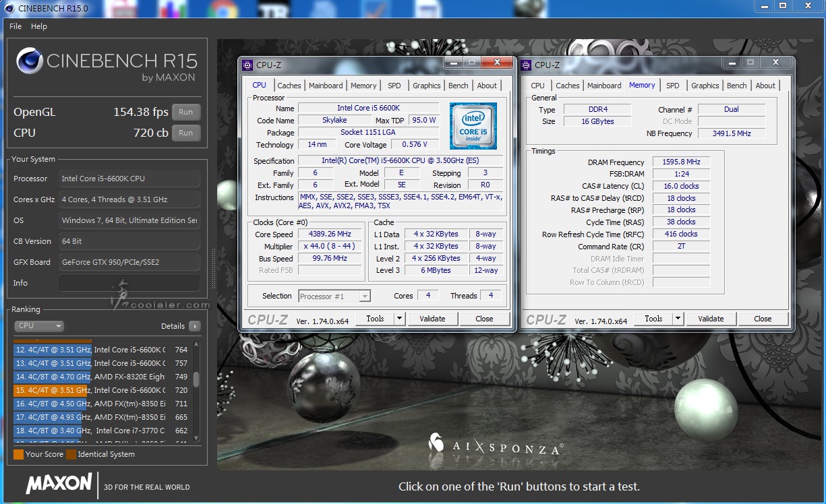This screenshot has width=826, height=504.
Task: Click the CAS# Latency value 16.0 clocks
Action: pos(682,186)
